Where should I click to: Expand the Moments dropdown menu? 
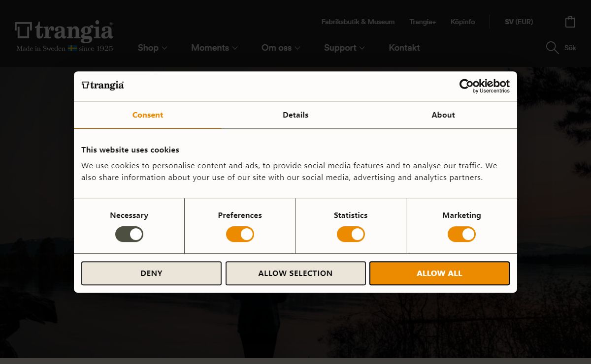(215, 48)
